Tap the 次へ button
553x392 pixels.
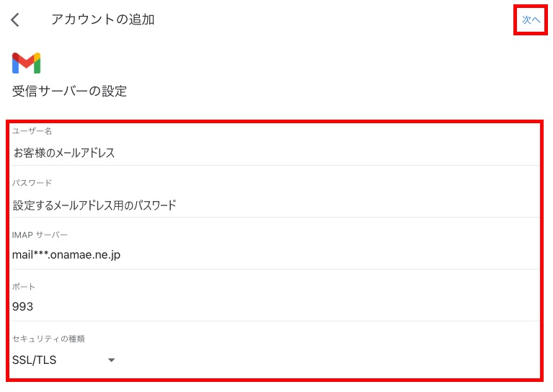[x=531, y=19]
